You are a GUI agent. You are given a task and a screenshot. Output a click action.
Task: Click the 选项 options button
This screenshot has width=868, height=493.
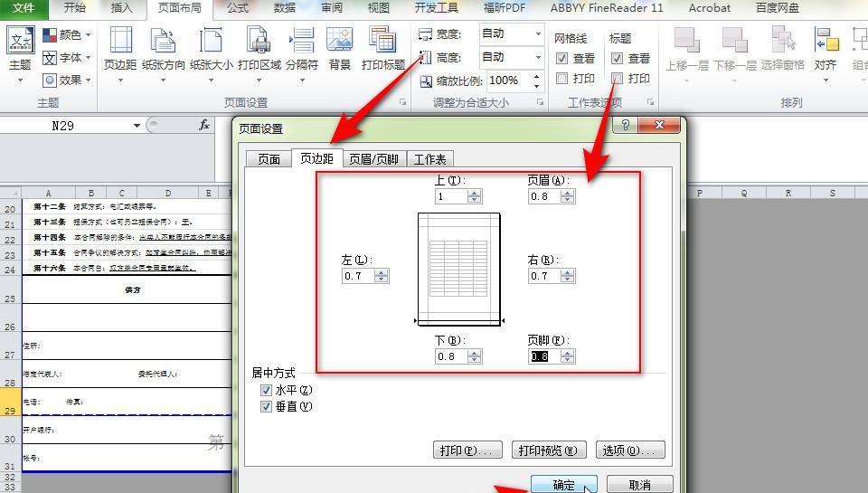(x=630, y=450)
